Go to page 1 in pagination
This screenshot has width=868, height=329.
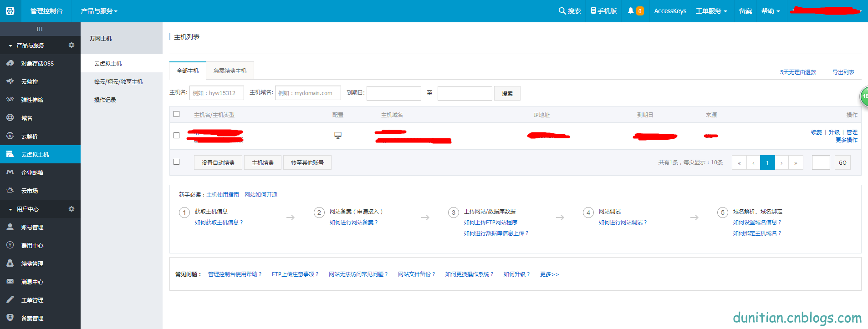click(x=767, y=162)
